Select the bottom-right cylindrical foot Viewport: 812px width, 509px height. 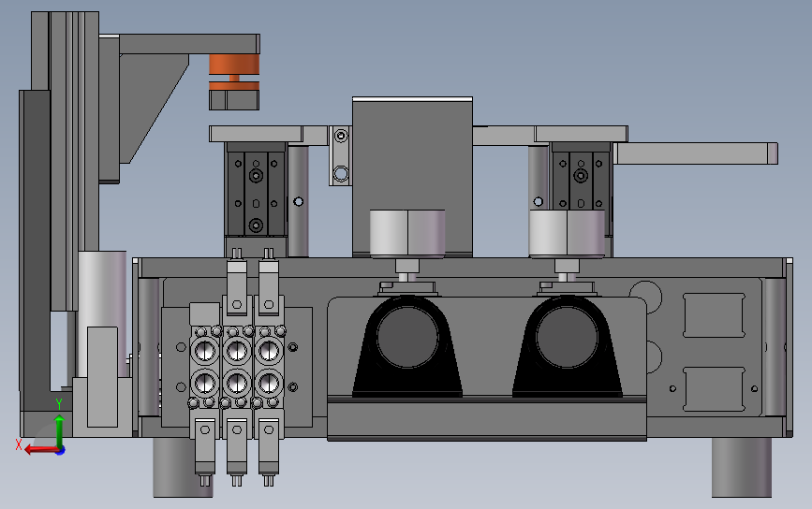[742, 468]
